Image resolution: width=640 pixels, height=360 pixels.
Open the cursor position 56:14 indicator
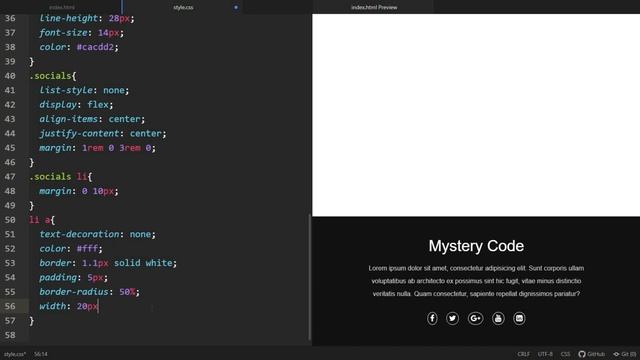click(41, 354)
